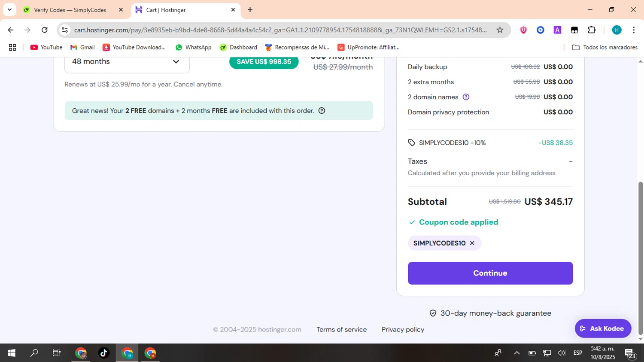Open the taskbar clock showing 5:42 a. m.
The width and height of the screenshot is (644, 362).
602,353
